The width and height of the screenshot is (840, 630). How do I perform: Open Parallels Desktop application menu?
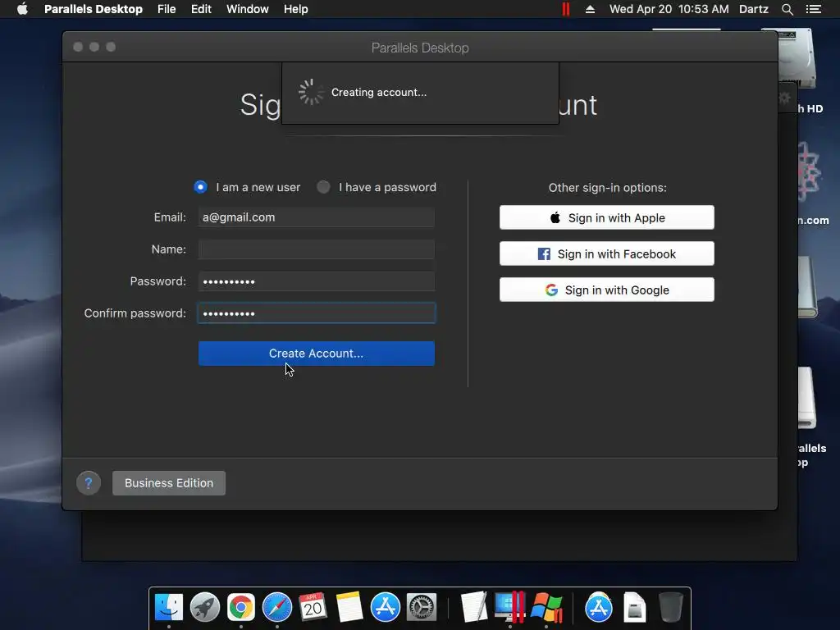point(94,9)
